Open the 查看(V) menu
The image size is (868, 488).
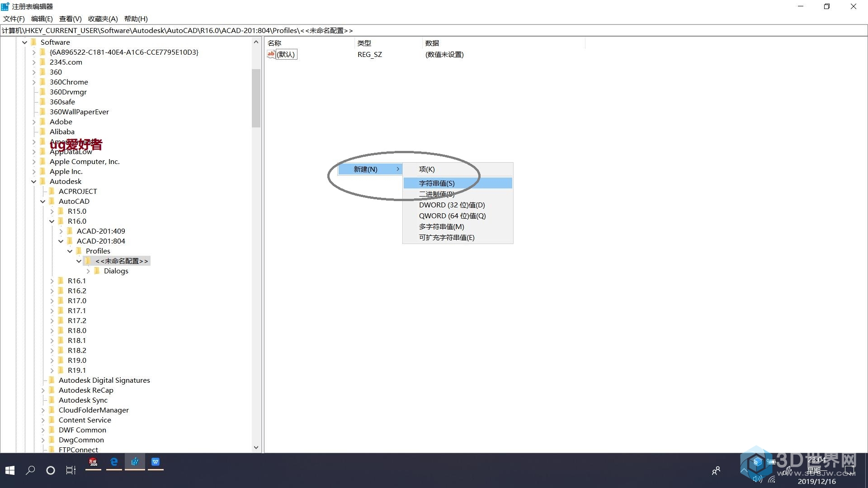click(x=71, y=19)
